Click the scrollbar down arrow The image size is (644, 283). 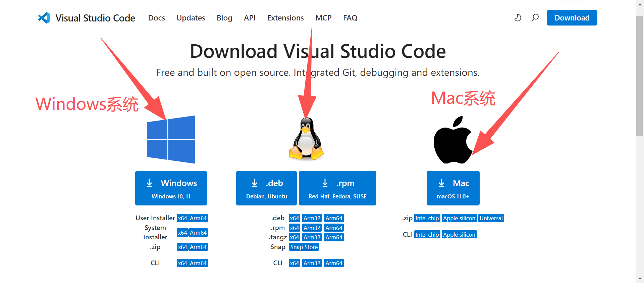[x=640, y=279]
